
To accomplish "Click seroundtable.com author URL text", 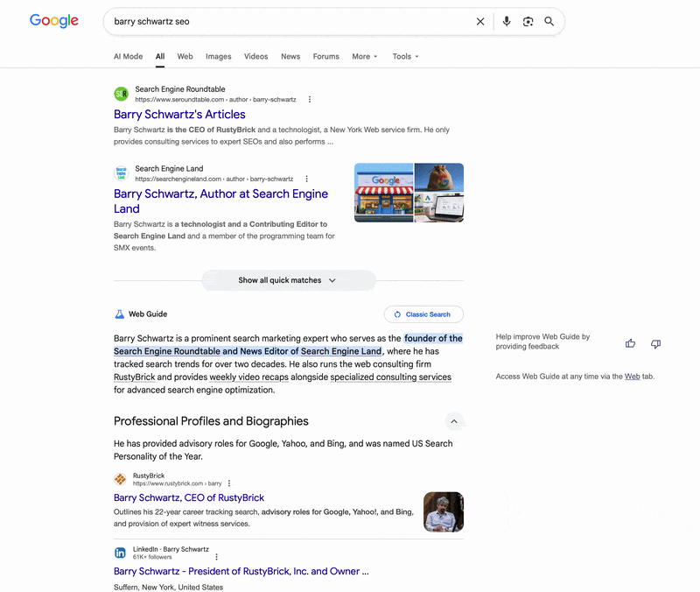I will (x=215, y=100).
